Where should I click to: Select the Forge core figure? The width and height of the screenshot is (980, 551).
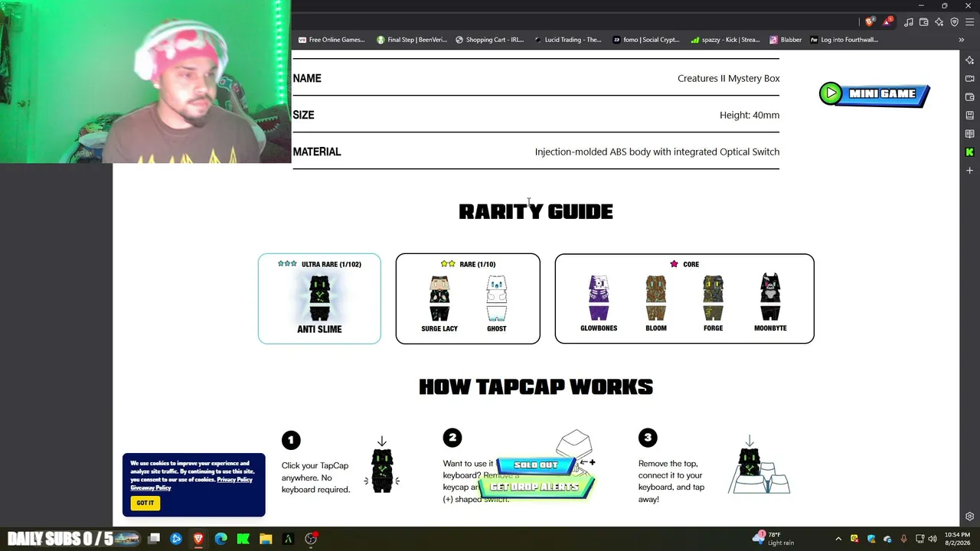coord(713,304)
